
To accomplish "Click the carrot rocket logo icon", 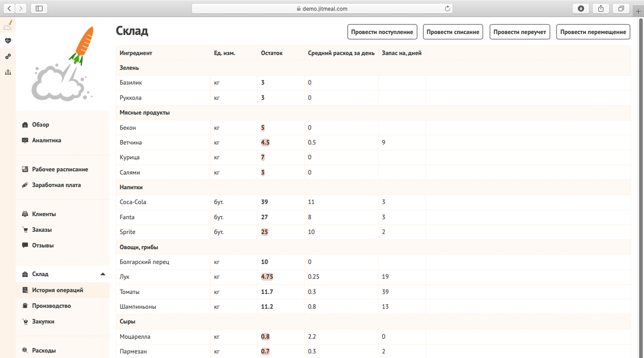I will pyautogui.click(x=8, y=25).
